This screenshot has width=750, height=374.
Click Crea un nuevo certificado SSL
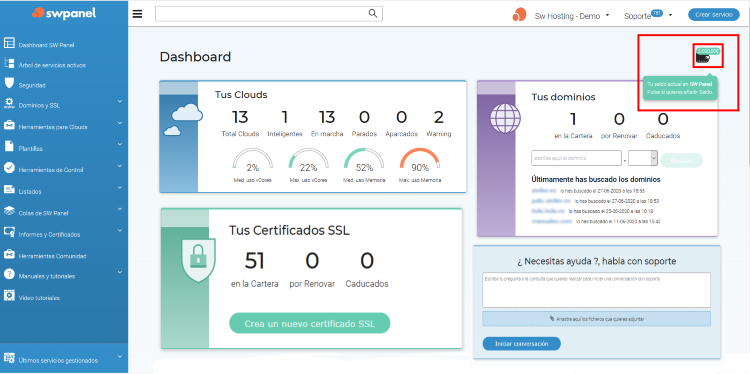tap(309, 324)
